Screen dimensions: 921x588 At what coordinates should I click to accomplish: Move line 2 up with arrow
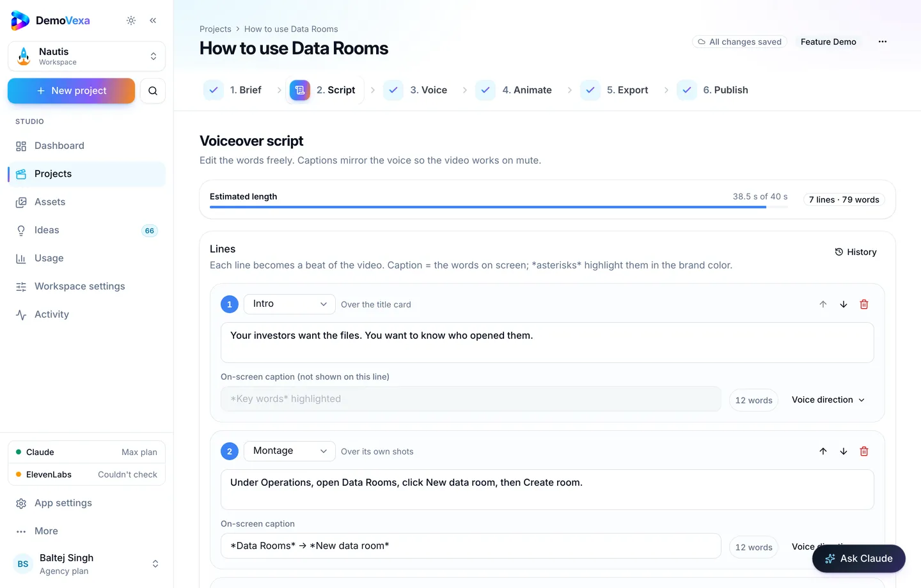[823, 451]
